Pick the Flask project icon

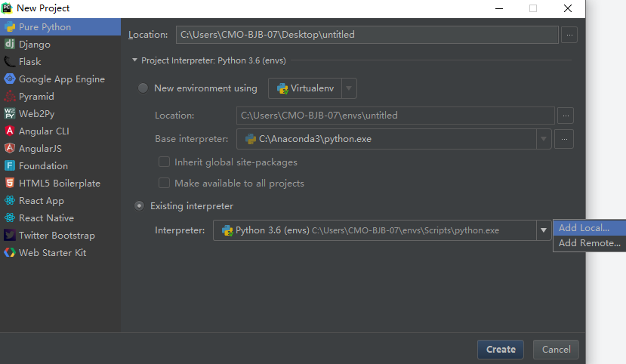(10, 61)
